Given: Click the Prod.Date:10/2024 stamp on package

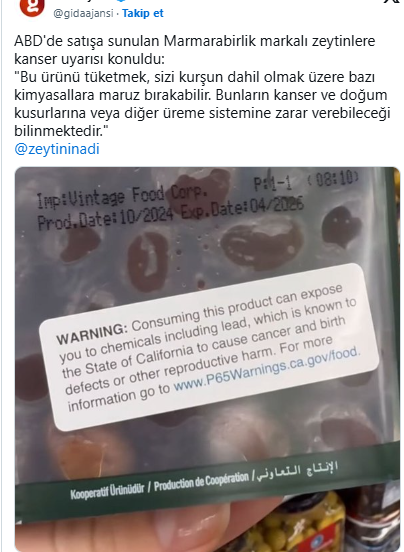Looking at the screenshot, I should 105,219.
